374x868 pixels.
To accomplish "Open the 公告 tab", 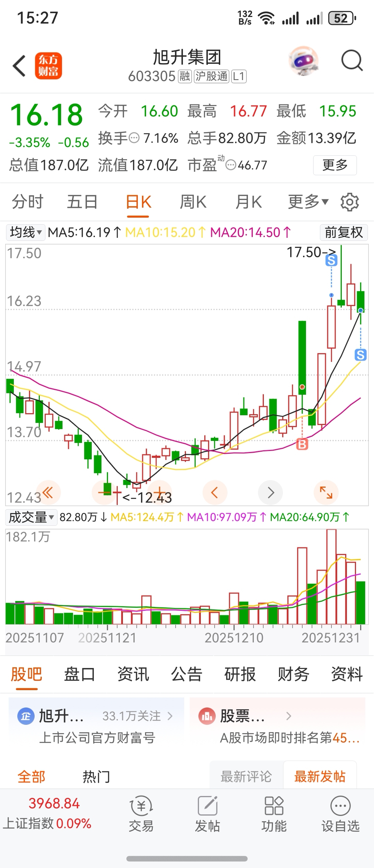I will 187,674.
